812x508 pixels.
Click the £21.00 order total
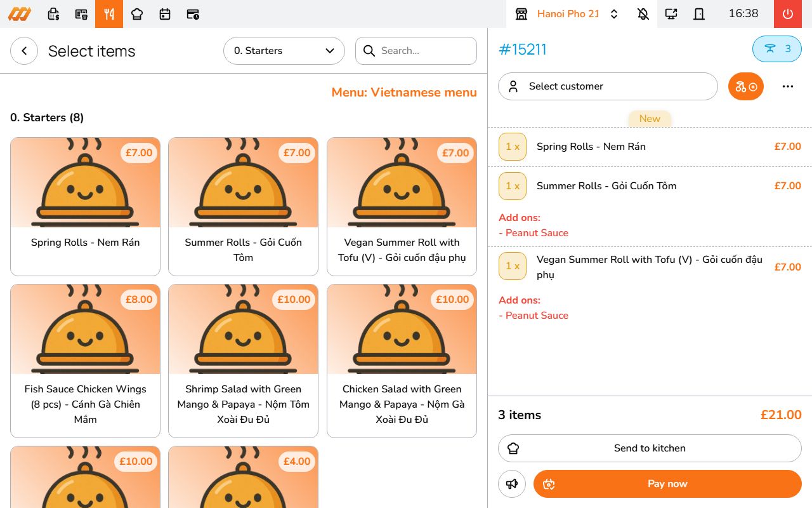point(781,415)
